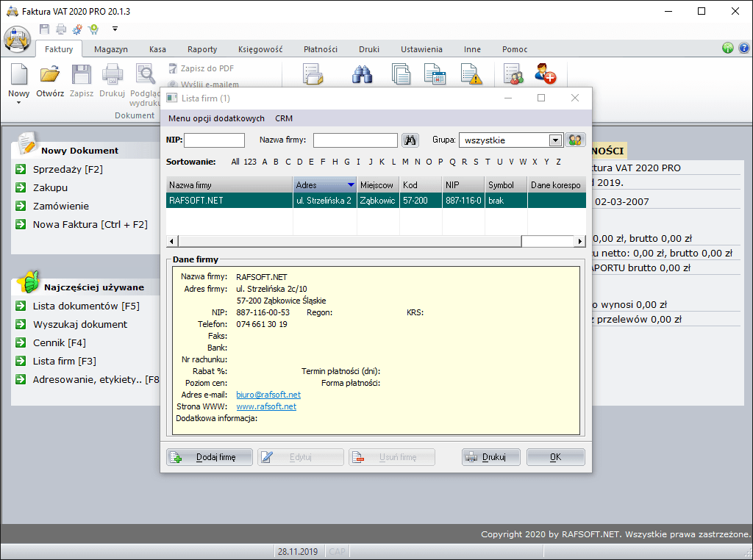Open the Grupa dropdown showing wszystkie
The height and width of the screenshot is (560, 753).
pyautogui.click(x=556, y=140)
